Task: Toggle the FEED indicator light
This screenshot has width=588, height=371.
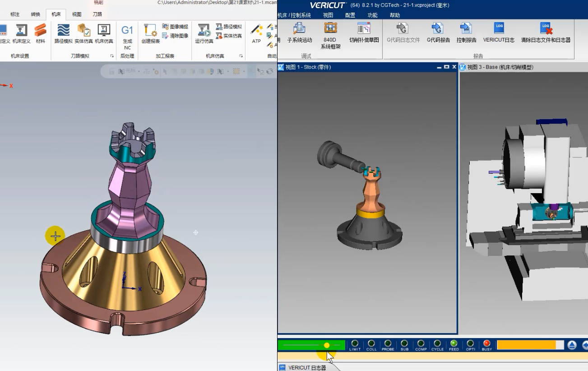Action: pyautogui.click(x=454, y=344)
